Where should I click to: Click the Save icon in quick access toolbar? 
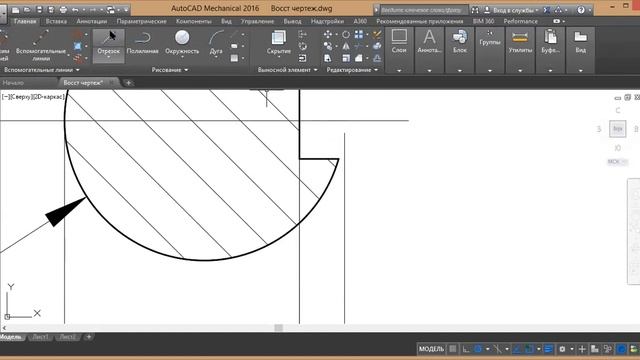[x=39, y=9]
